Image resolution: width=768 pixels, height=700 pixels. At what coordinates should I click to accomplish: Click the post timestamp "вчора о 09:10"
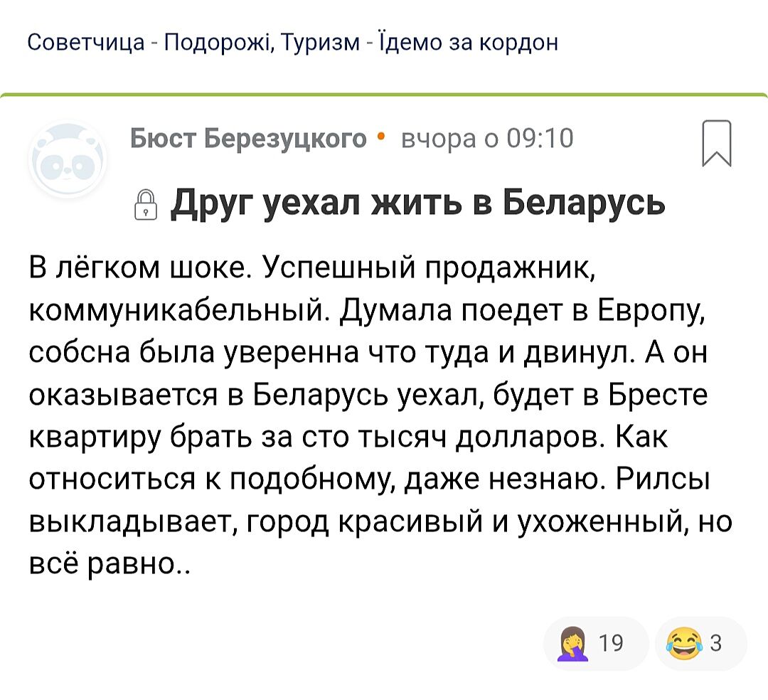click(486, 138)
